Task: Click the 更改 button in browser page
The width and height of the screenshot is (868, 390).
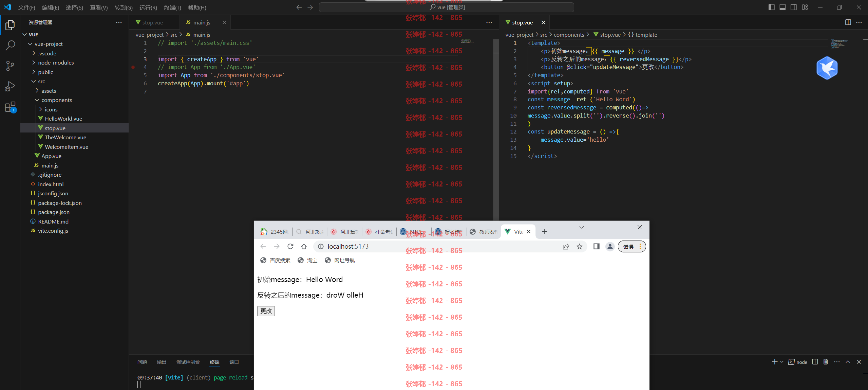Action: (266, 311)
